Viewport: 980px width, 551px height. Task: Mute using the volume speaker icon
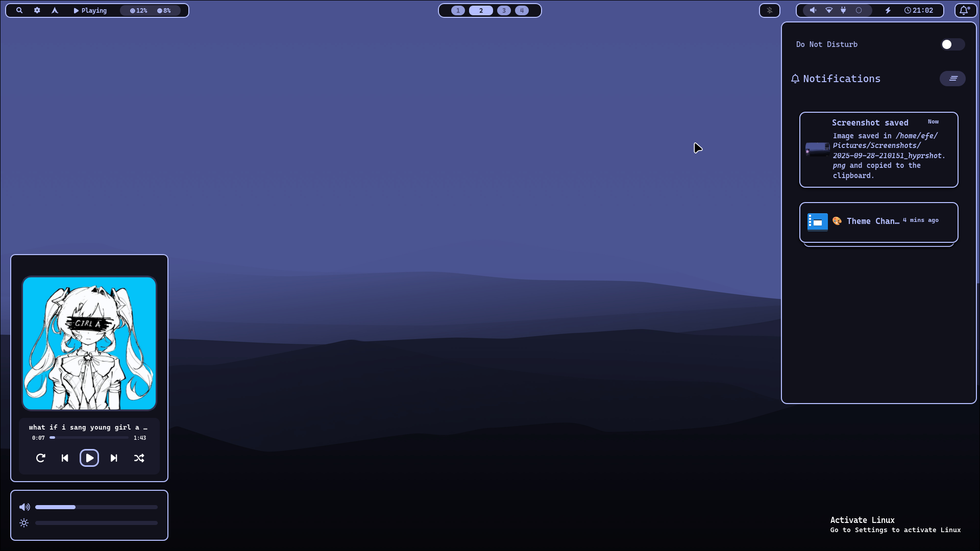[24, 507]
